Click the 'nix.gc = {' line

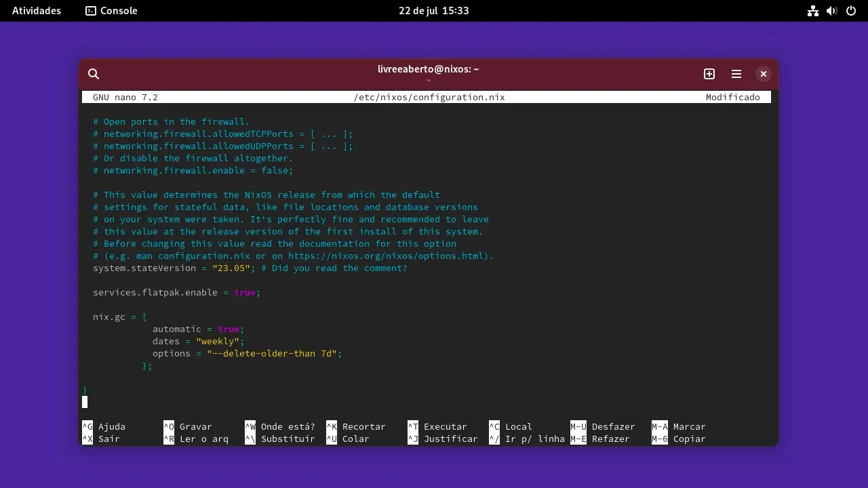click(x=120, y=317)
